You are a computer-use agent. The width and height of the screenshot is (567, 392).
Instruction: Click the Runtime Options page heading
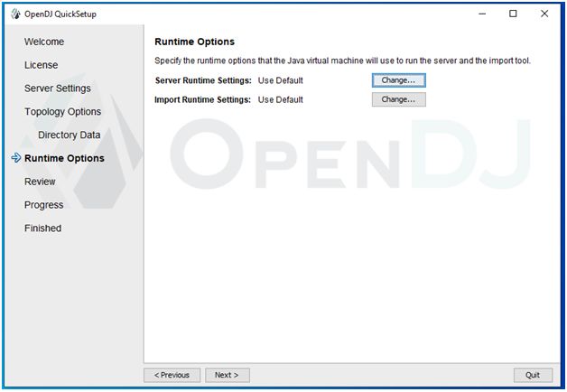coord(194,42)
